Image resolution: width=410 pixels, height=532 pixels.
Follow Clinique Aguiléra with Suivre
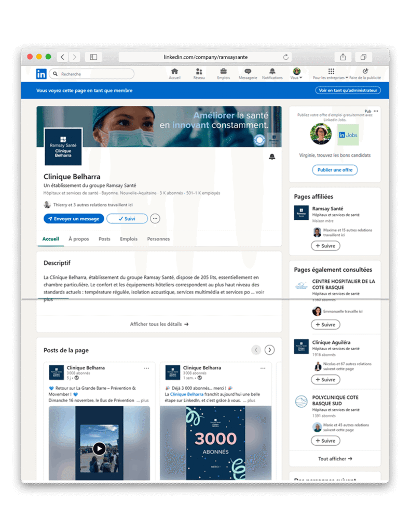click(x=325, y=380)
